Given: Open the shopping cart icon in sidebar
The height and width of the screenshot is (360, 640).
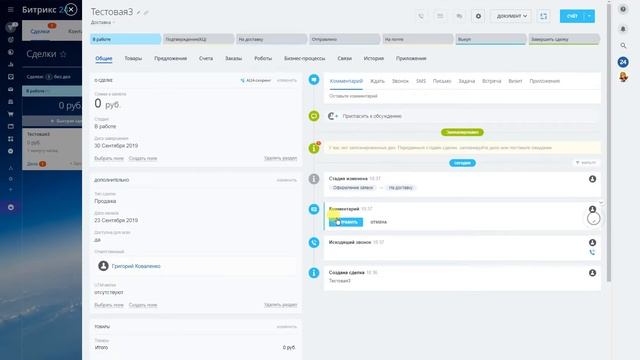Looking at the screenshot, I should (x=11, y=114).
